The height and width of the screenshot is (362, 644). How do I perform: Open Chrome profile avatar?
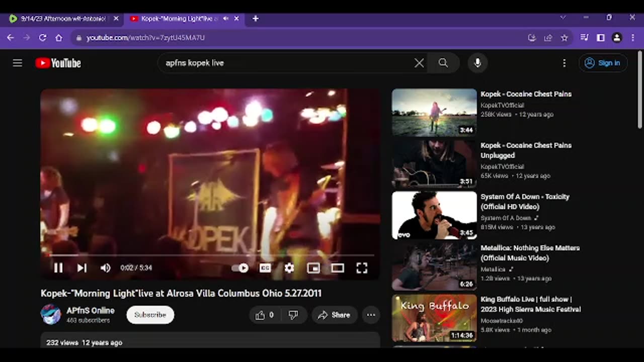click(x=617, y=38)
